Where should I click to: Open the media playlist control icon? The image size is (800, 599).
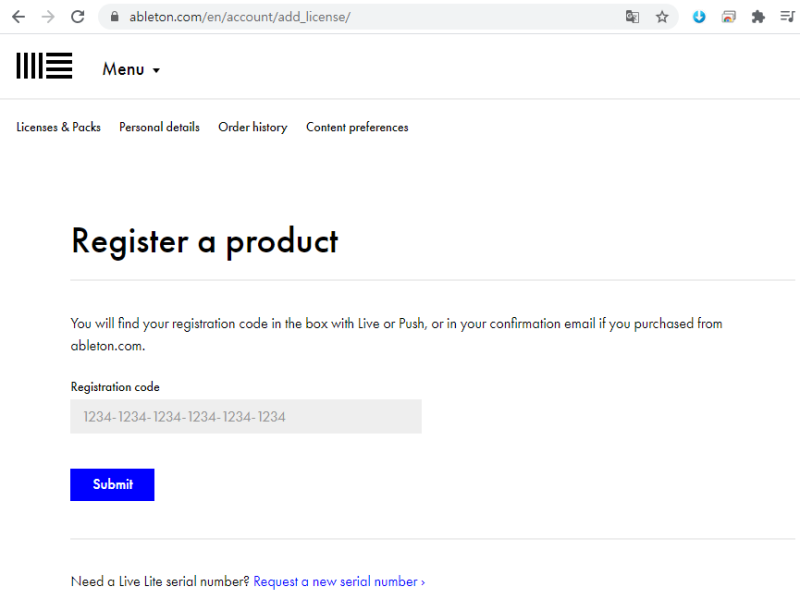788,17
